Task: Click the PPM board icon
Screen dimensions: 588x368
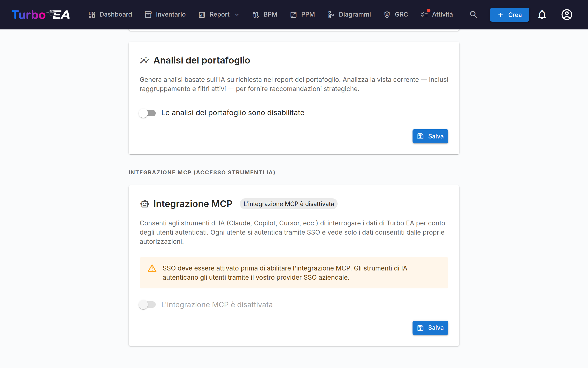Action: pyautogui.click(x=293, y=14)
